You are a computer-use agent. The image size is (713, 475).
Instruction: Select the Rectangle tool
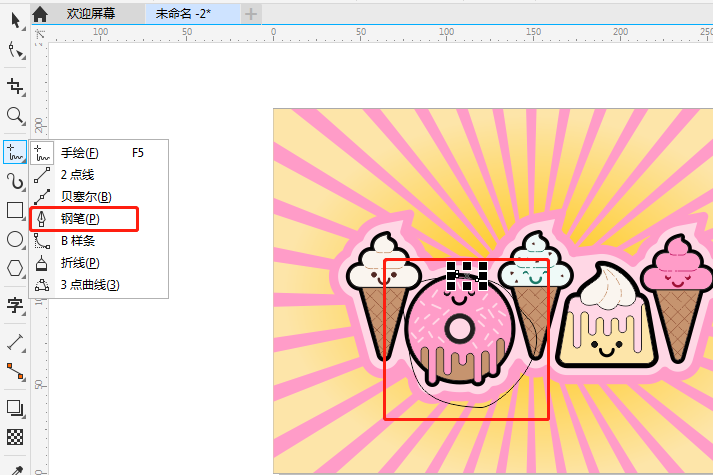click(x=15, y=210)
